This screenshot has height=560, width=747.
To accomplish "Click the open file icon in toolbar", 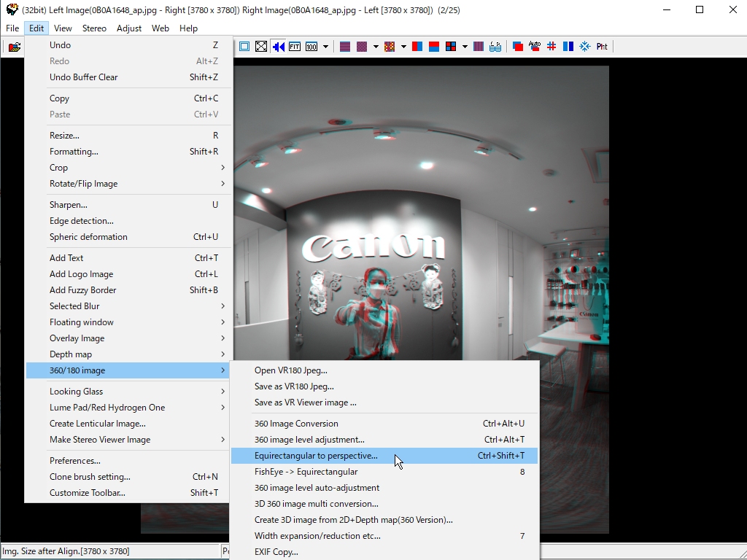I will tap(15, 47).
